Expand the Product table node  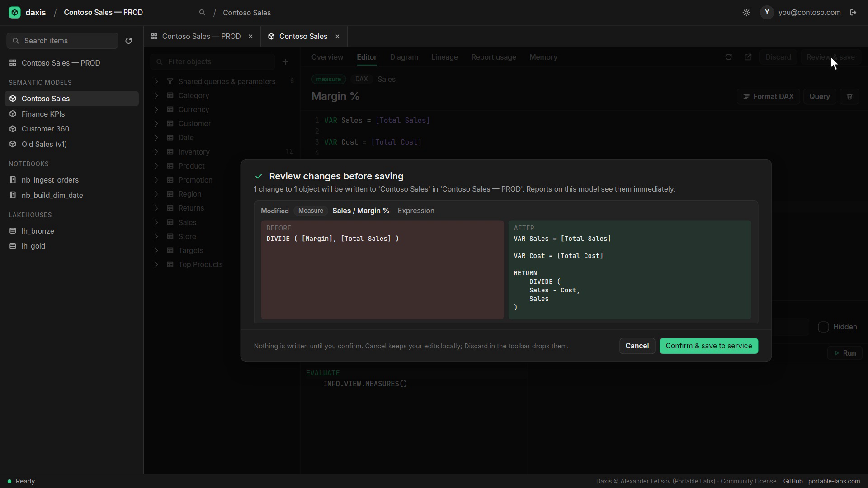(156, 166)
